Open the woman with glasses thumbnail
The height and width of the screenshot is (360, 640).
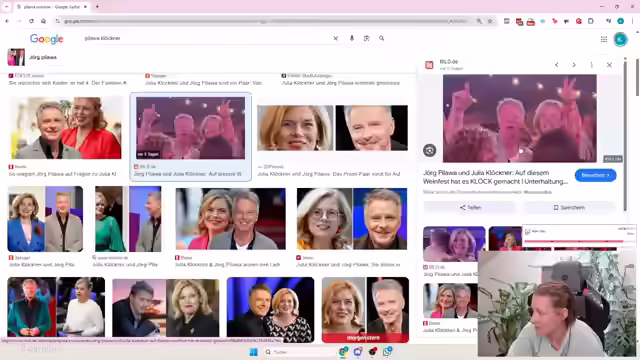[352, 219]
